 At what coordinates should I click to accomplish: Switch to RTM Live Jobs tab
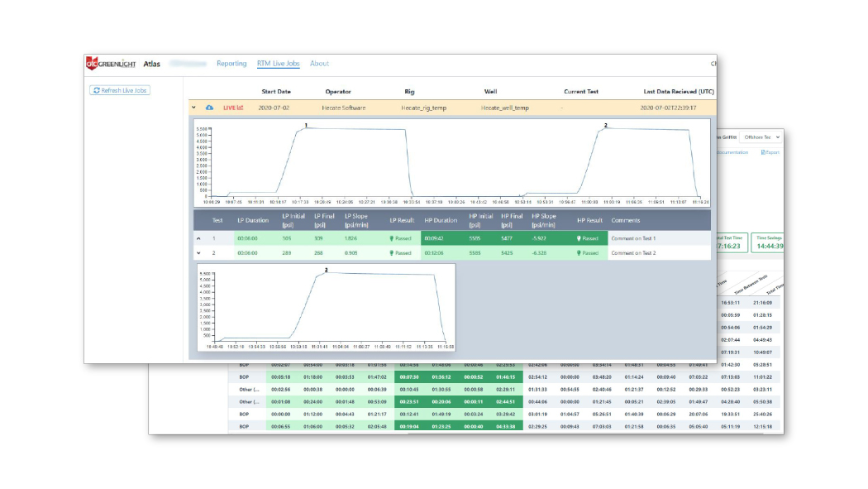point(278,64)
